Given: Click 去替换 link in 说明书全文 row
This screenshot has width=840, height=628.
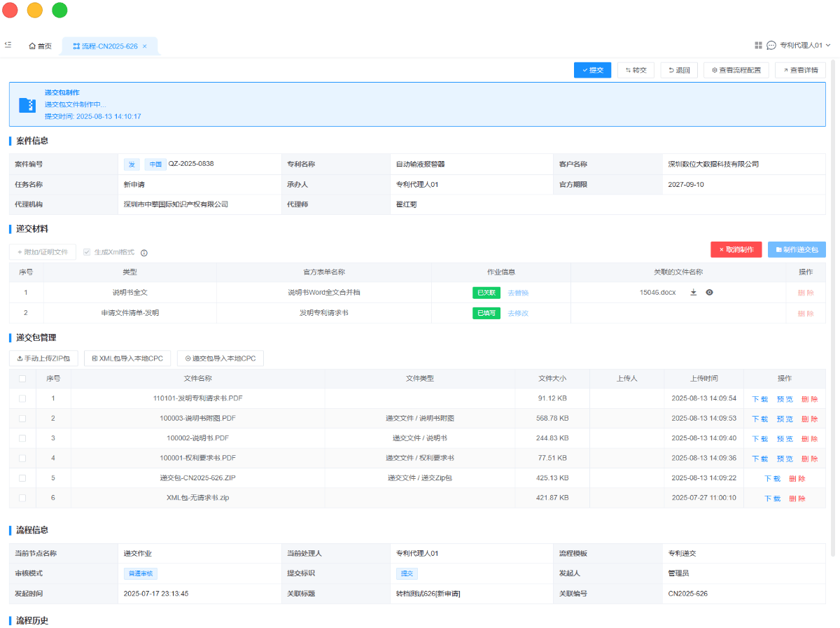Looking at the screenshot, I should [x=518, y=293].
